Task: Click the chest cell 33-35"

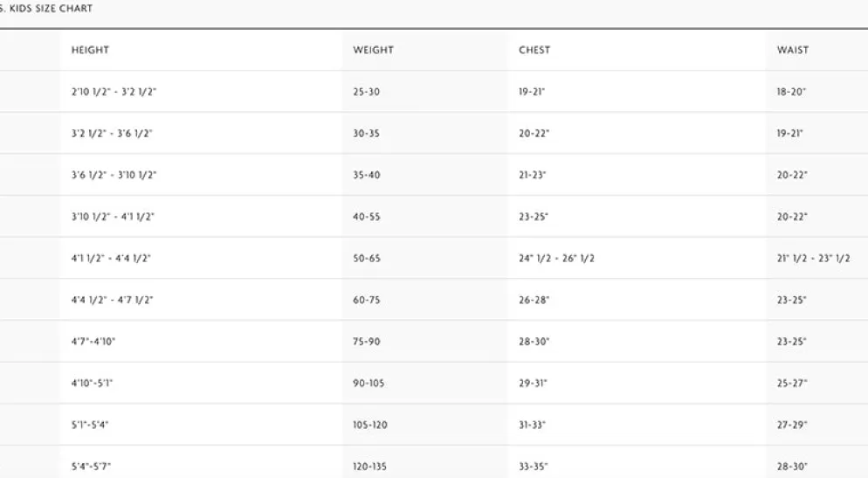Action: click(533, 467)
